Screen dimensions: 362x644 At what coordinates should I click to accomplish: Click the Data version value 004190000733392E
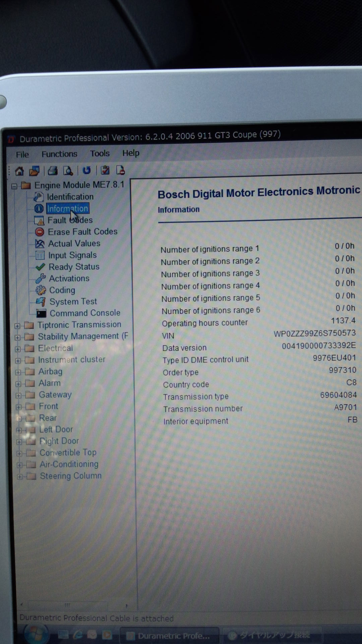click(x=319, y=346)
